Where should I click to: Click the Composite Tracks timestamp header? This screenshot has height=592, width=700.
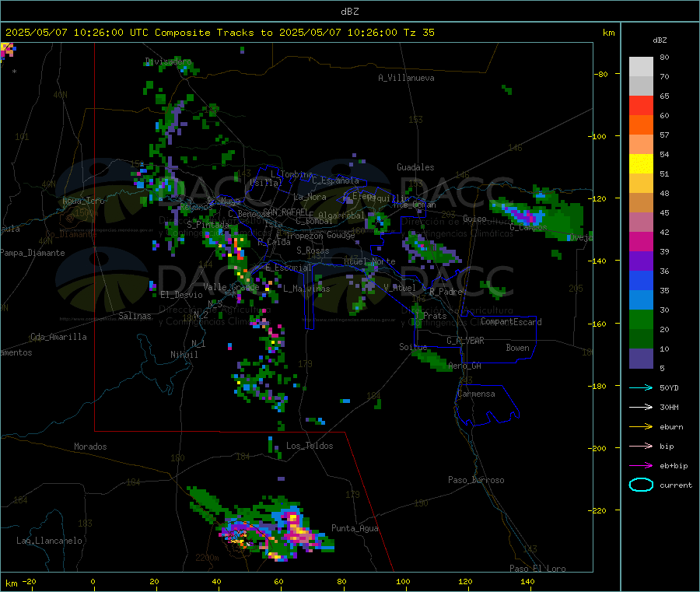point(219,33)
